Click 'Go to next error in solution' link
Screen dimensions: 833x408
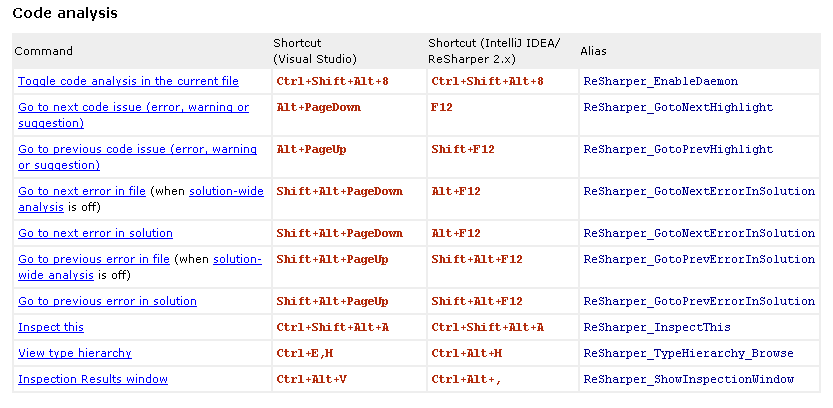pos(95,233)
